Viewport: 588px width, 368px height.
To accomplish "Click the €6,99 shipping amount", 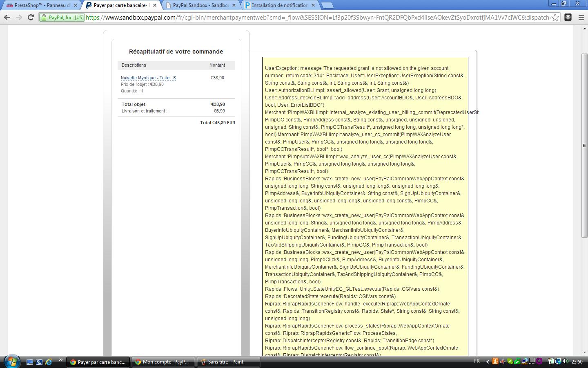I will click(x=219, y=111).
